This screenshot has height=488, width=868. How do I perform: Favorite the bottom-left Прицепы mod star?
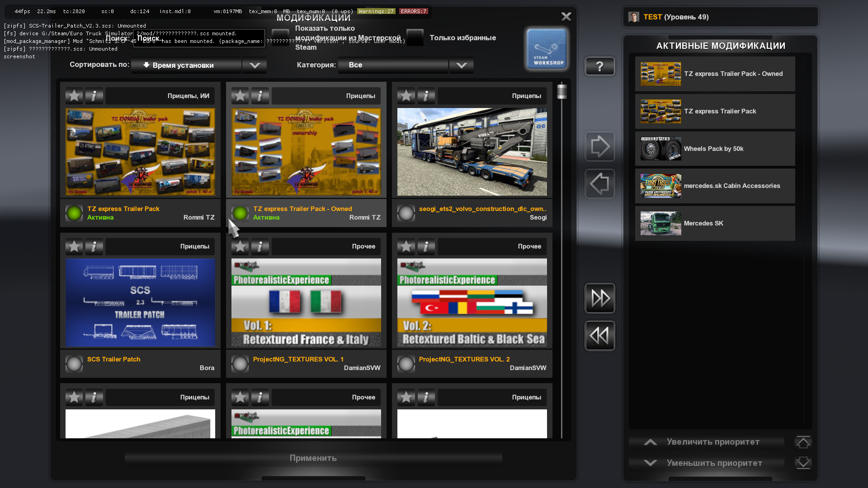click(74, 397)
